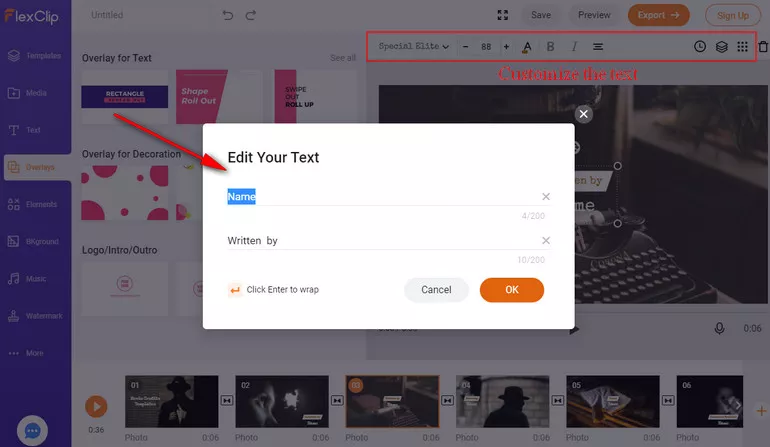770x447 pixels.
Task: Select timeline scene 04
Action: [502, 402]
